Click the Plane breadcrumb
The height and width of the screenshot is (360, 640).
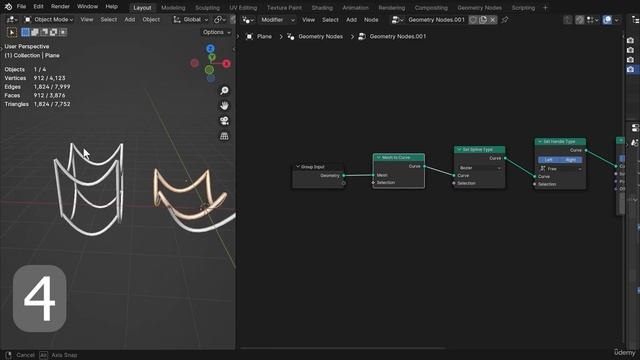coord(259,36)
